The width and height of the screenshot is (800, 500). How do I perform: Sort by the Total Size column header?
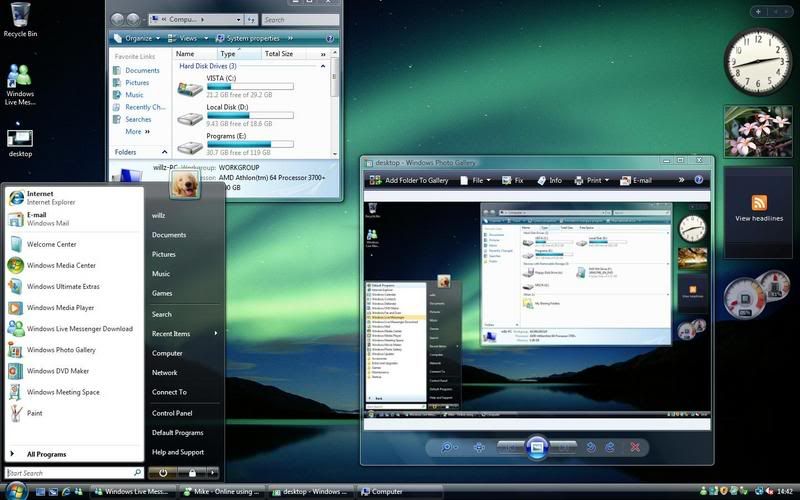click(279, 54)
